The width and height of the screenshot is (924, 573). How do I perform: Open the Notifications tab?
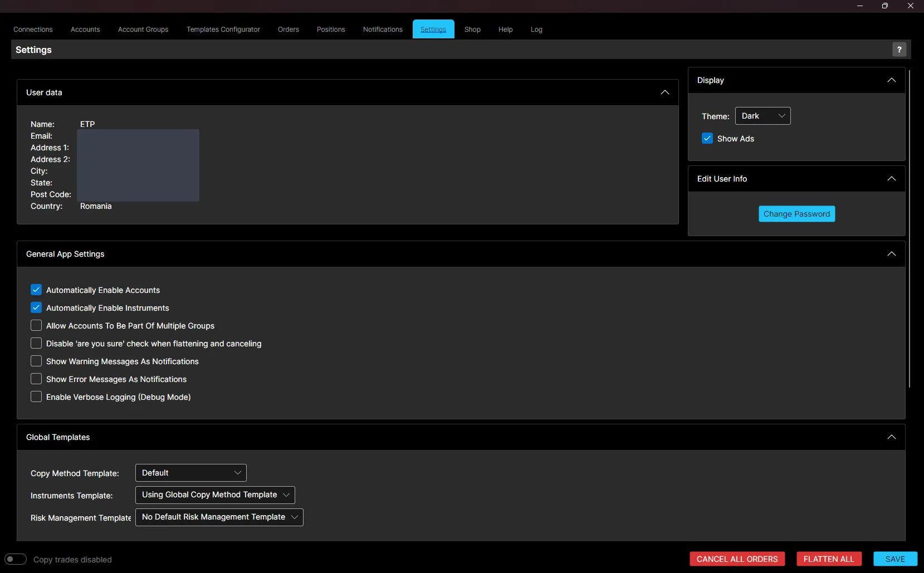tap(383, 30)
